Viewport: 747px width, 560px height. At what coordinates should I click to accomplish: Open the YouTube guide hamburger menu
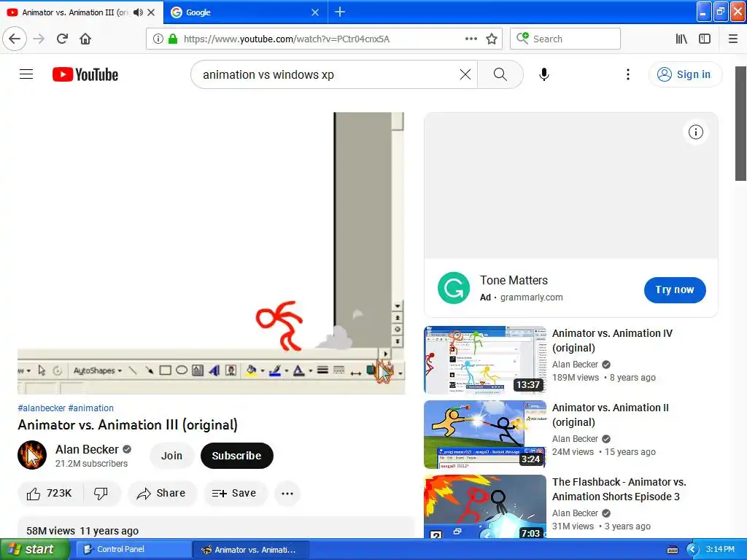tap(26, 74)
